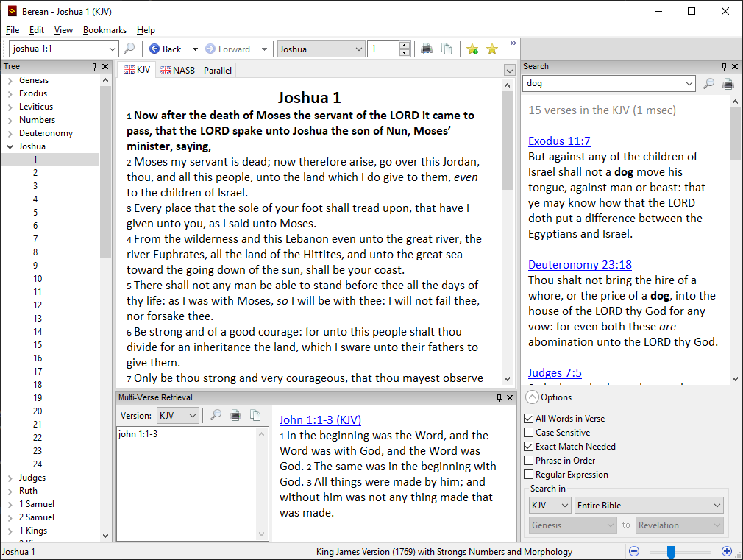Add a bookmark with the green-plus star icon
Screen dimensions: 743x560
click(x=472, y=49)
